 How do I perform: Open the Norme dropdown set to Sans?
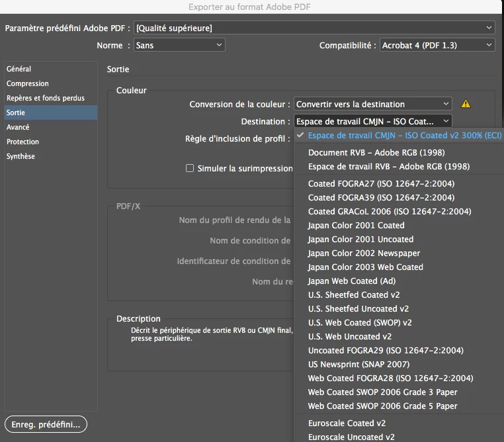pyautogui.click(x=179, y=45)
